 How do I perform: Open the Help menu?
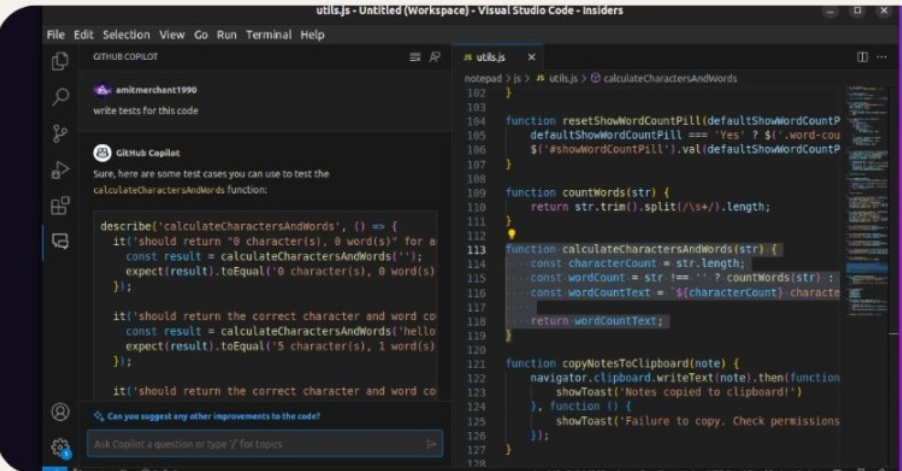312,35
